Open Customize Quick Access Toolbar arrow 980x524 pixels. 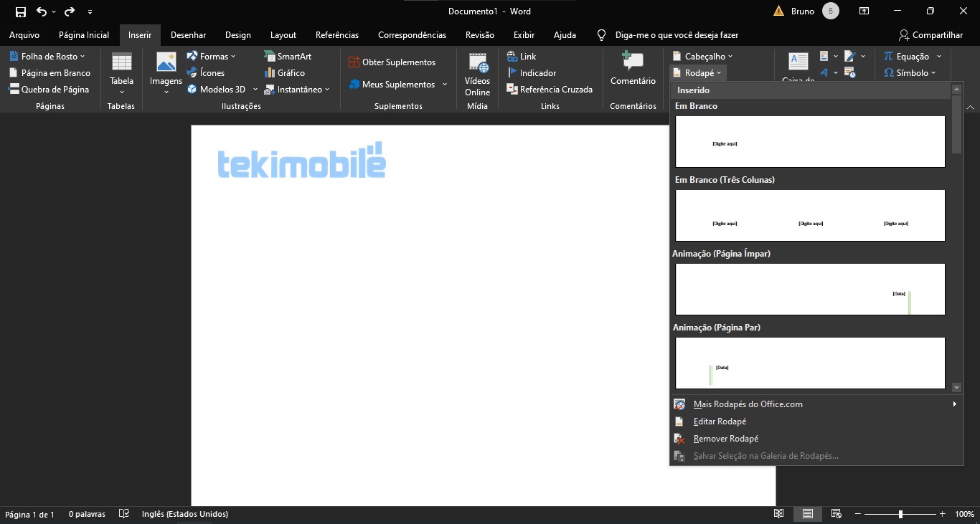click(x=90, y=12)
